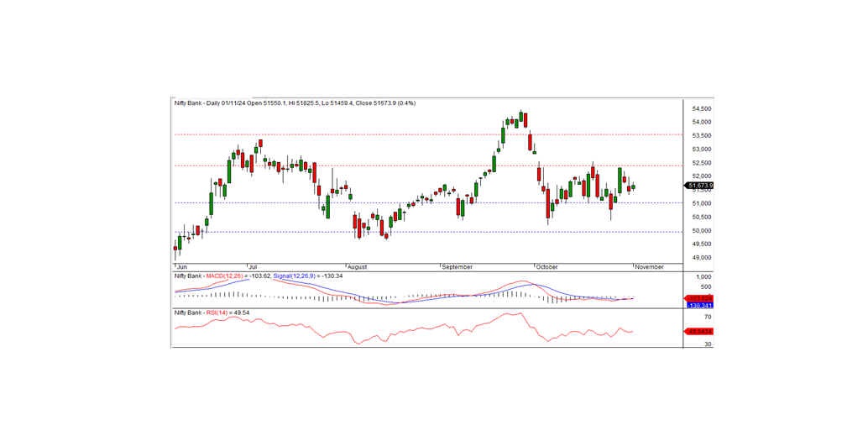Click the '49,000' price axis label

(702, 258)
